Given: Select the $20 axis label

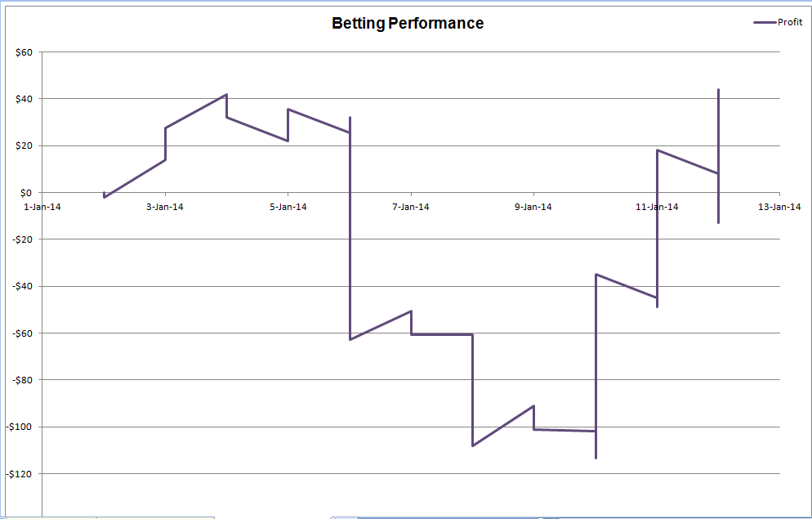Looking at the screenshot, I should coord(24,146).
